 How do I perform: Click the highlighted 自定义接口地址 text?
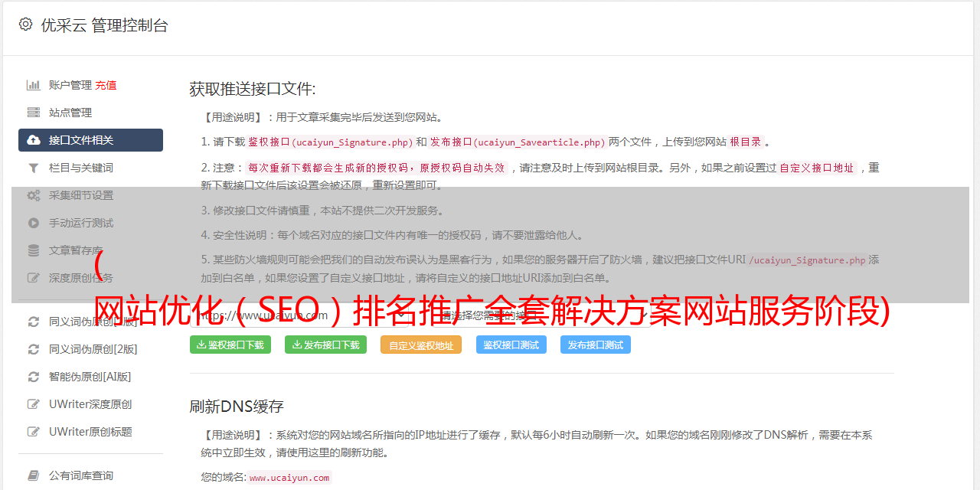click(x=816, y=168)
